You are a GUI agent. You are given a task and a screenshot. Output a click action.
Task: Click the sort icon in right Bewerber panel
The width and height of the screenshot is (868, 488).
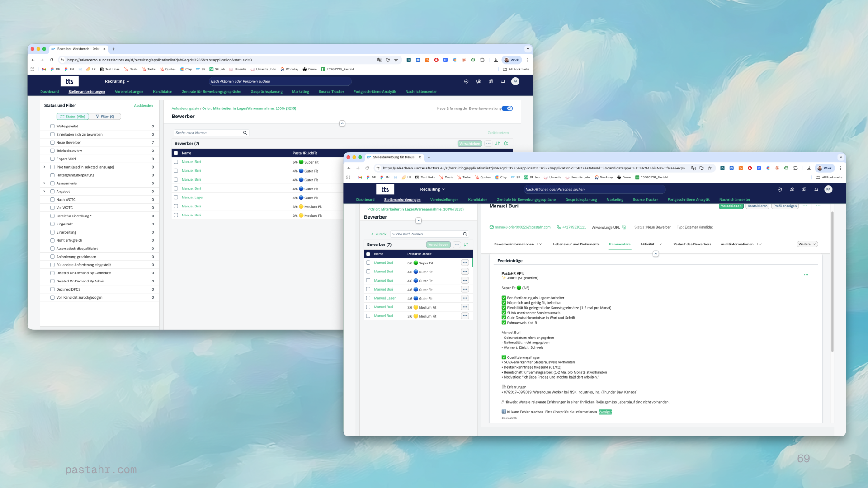pos(466,244)
